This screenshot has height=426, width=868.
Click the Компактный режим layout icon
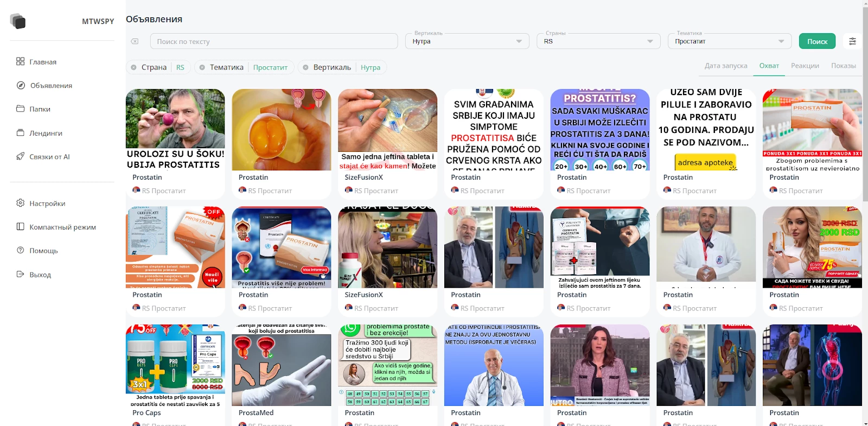pos(21,226)
